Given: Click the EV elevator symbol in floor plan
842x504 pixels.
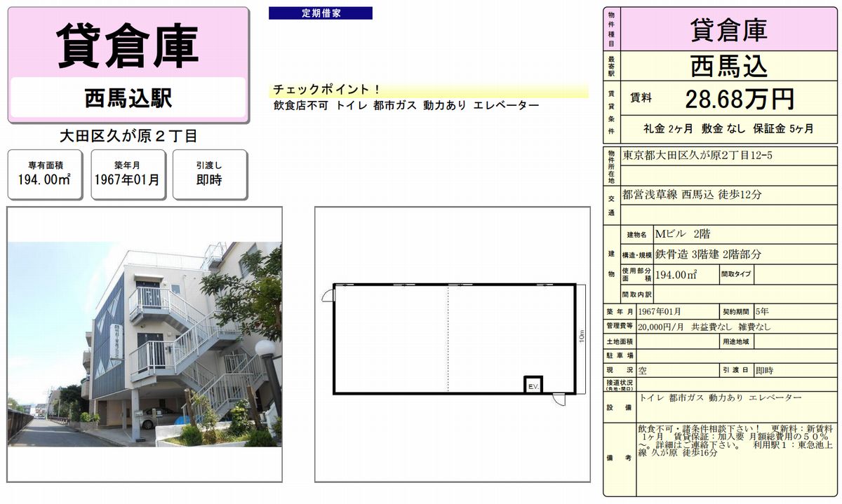Looking at the screenshot, I should point(533,384).
